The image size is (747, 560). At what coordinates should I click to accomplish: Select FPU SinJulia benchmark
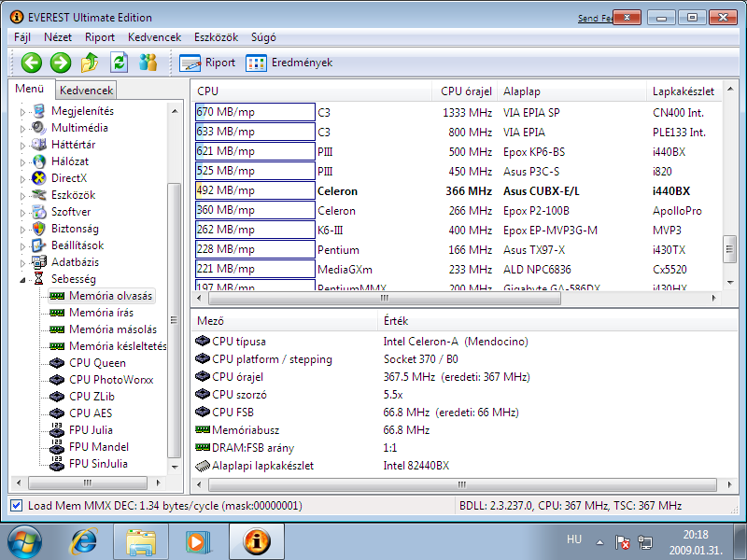pyautogui.click(x=98, y=463)
